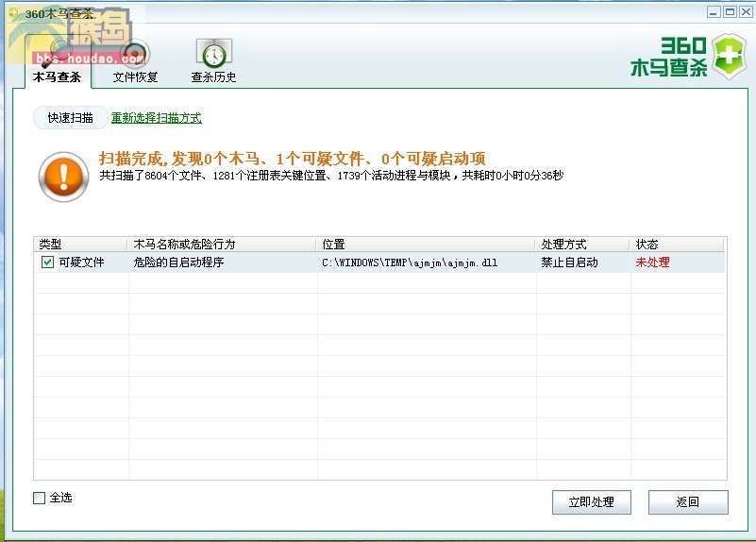Select the 危险的自启动程序 cell
The image size is (756, 542).
[179, 263]
